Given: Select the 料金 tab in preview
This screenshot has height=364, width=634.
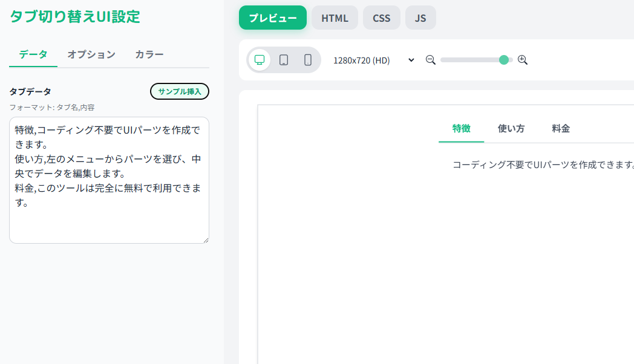Looking at the screenshot, I should click(x=561, y=128).
